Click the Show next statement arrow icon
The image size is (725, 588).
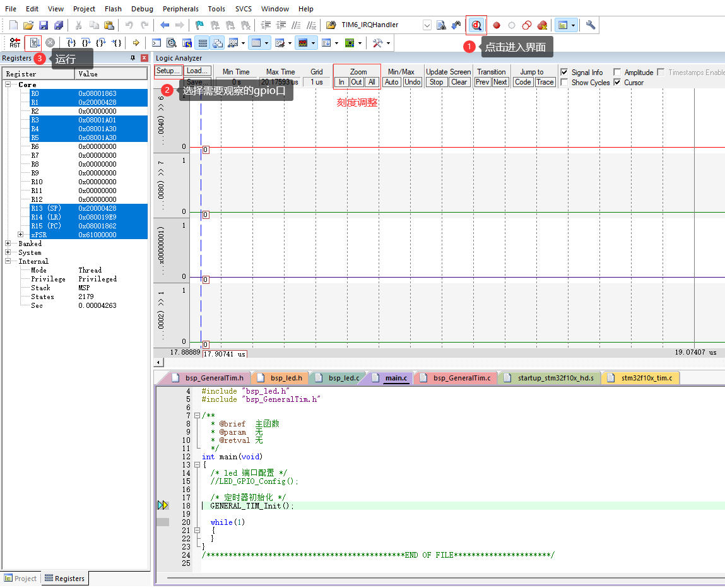click(136, 43)
